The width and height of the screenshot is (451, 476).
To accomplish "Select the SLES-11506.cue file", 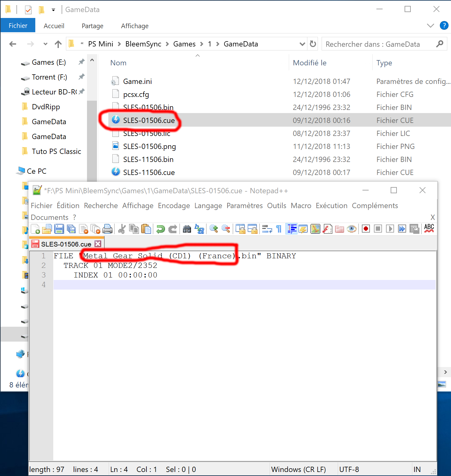I will coord(149,172).
